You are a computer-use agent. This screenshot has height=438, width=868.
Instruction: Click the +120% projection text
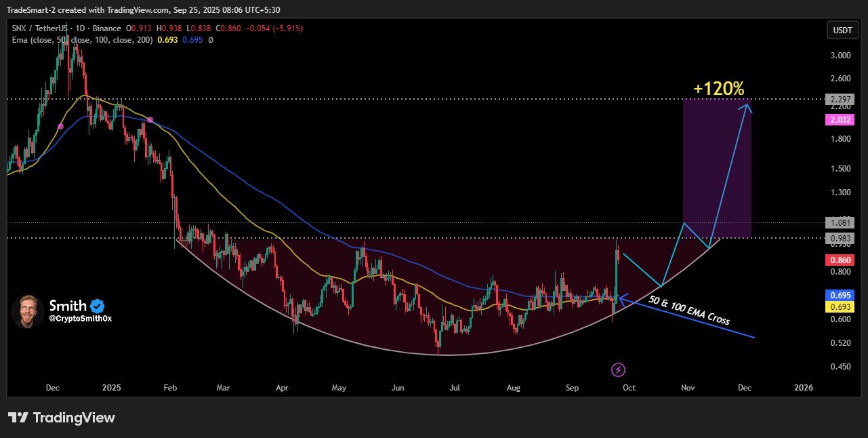pos(718,88)
